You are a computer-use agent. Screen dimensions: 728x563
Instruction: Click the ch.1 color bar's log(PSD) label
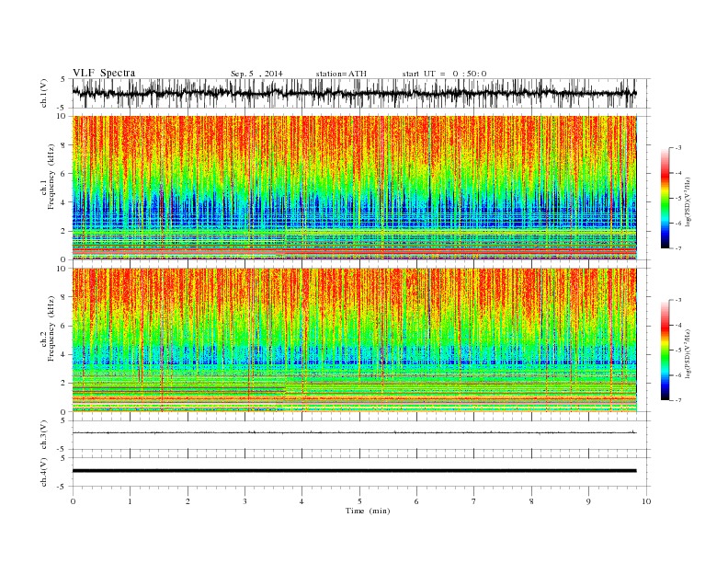688,201
